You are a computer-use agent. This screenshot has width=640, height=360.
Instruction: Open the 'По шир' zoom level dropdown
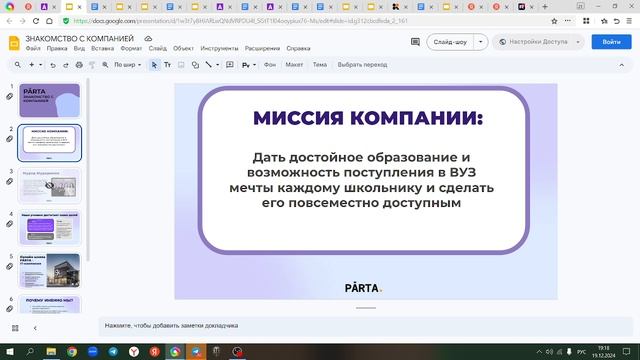(127, 65)
